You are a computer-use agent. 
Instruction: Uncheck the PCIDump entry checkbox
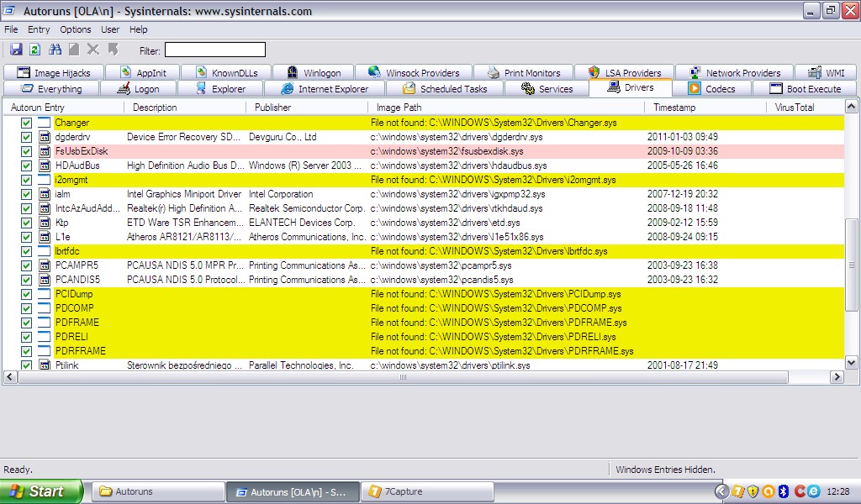pos(26,294)
